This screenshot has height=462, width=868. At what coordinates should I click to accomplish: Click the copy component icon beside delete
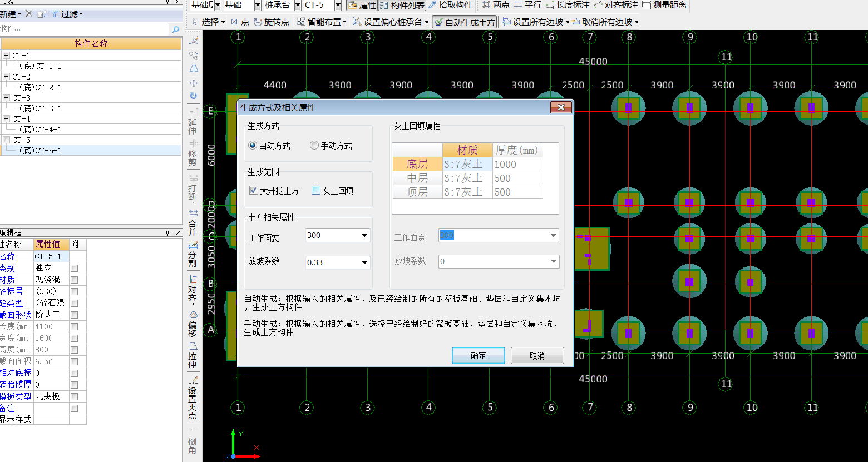42,14
